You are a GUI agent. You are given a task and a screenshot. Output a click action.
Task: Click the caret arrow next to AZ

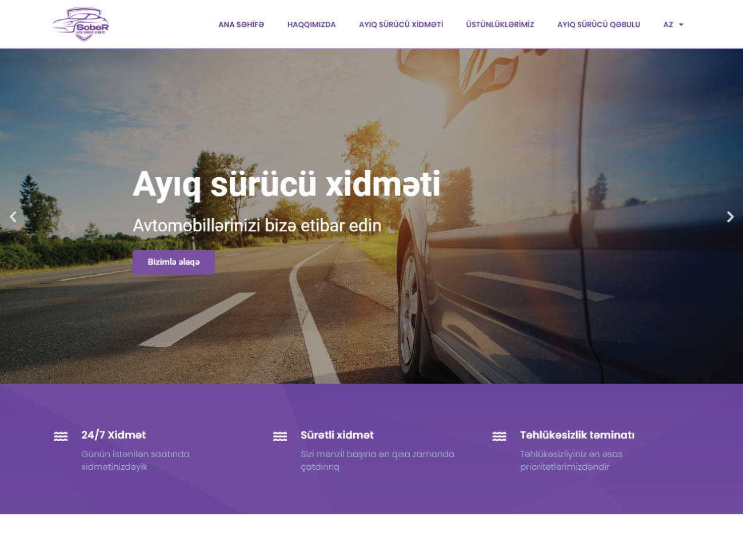(681, 25)
